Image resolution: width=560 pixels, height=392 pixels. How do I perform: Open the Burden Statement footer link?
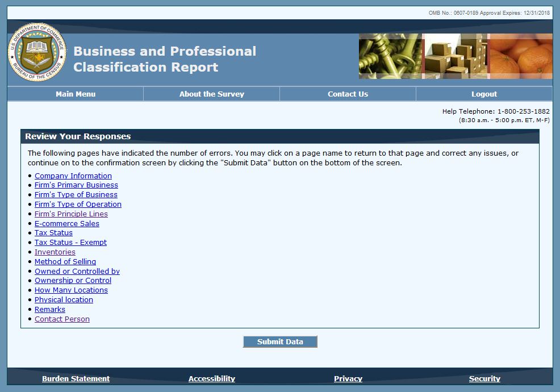click(x=76, y=379)
